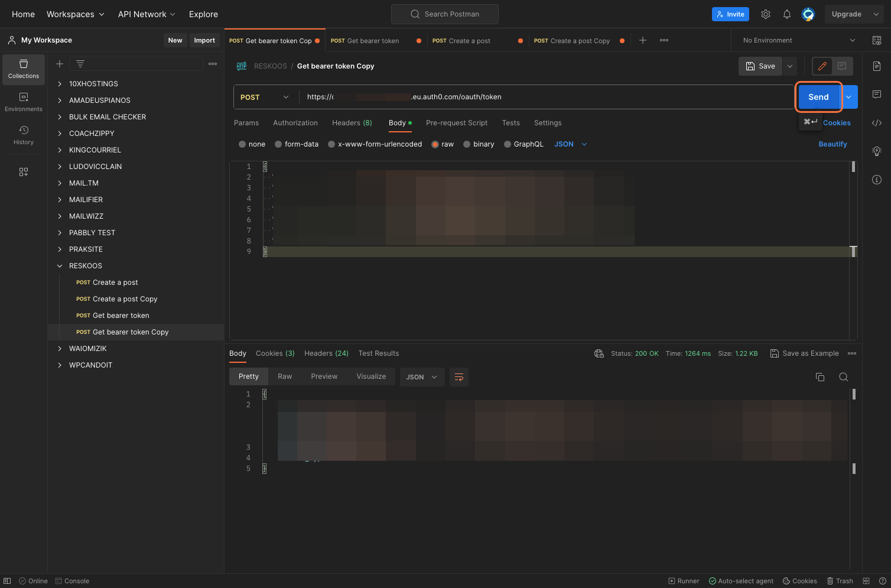View the response Headers (24) tab

[326, 353]
